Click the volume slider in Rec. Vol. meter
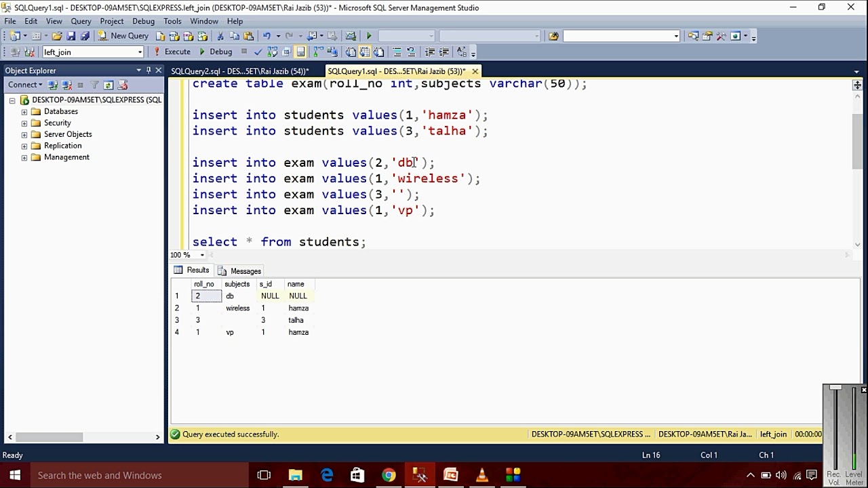The image size is (868, 488). pos(835,388)
